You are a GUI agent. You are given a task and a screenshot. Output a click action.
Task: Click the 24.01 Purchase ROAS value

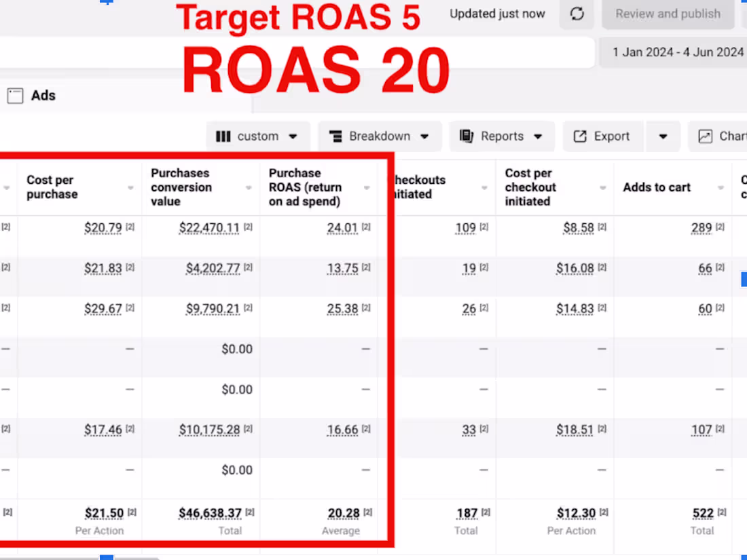[342, 227]
